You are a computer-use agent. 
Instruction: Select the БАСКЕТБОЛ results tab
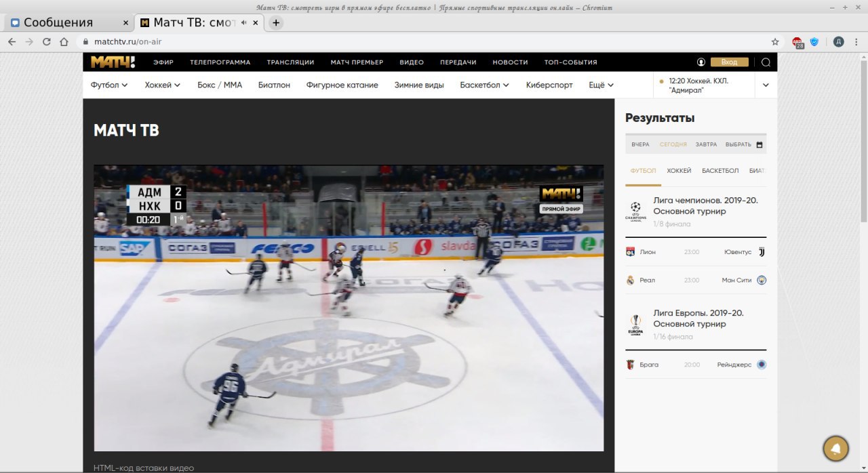720,171
